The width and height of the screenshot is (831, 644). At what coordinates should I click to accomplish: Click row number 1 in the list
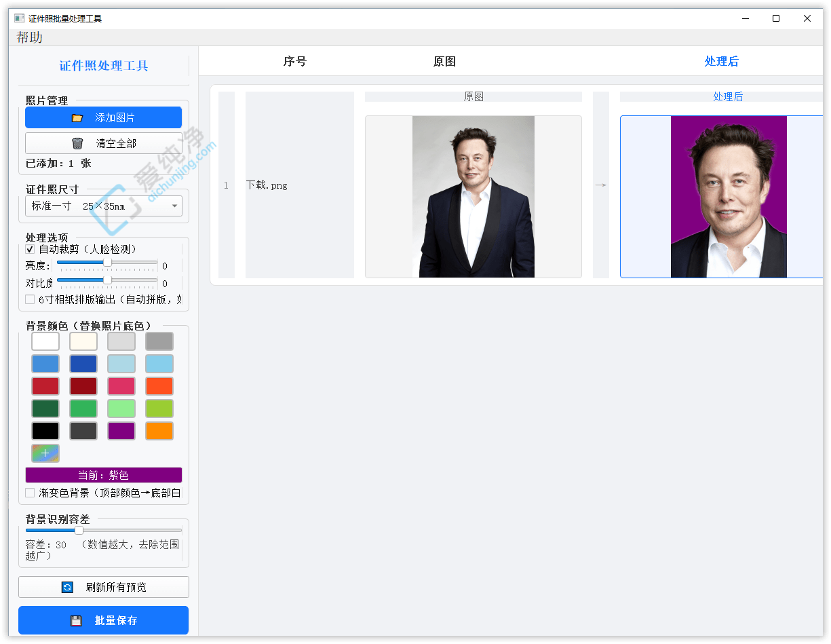[x=226, y=185]
